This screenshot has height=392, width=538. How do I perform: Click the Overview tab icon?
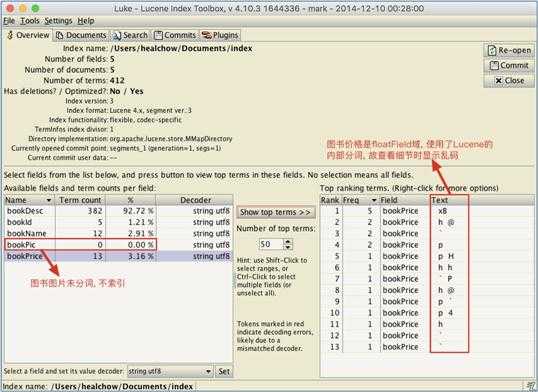(x=10, y=35)
